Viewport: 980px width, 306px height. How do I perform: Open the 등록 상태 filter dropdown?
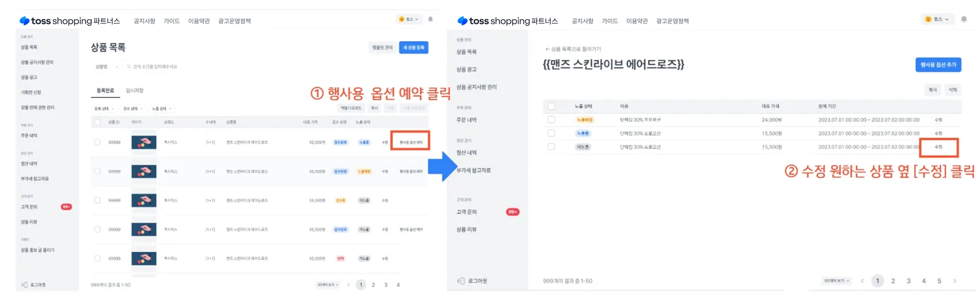click(104, 109)
